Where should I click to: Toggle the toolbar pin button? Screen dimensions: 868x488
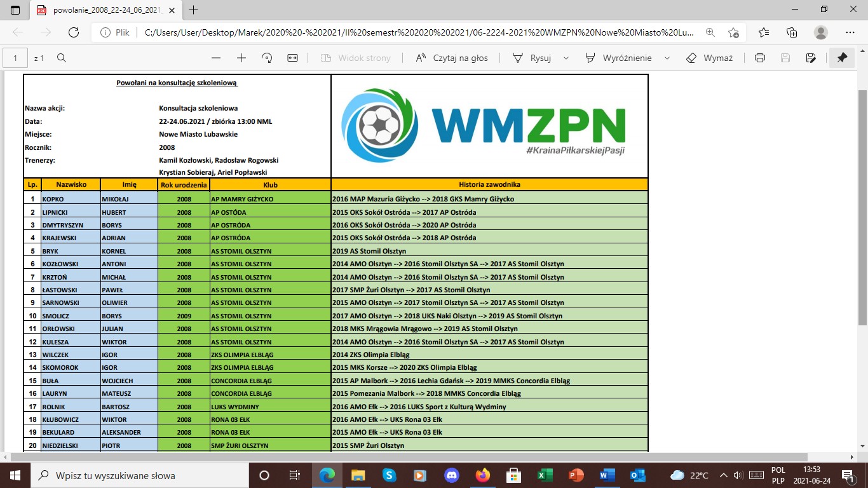pos(842,58)
